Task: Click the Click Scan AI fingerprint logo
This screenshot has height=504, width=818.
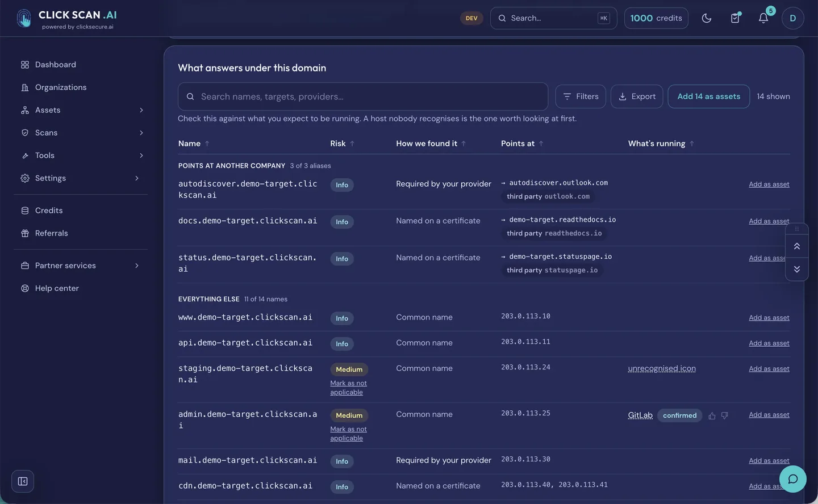Action: coord(24,18)
